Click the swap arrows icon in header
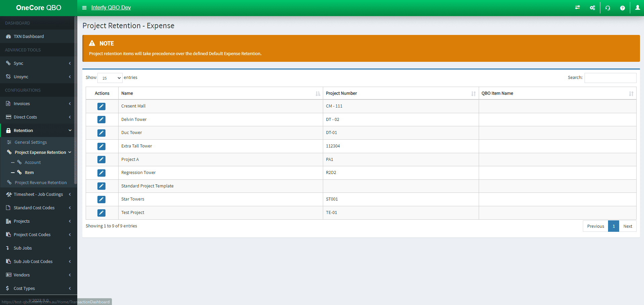The image size is (644, 305). [x=577, y=8]
